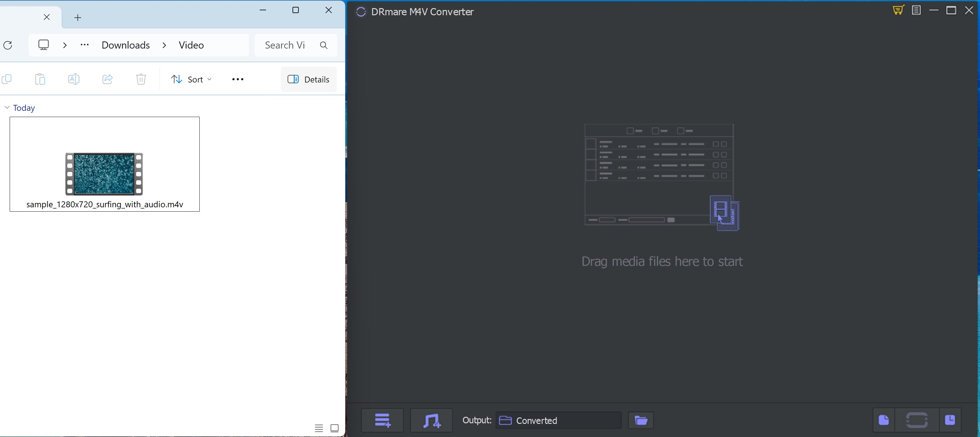Select the Video breadcrumb
Screen dimensions: 980x437
tap(191, 45)
